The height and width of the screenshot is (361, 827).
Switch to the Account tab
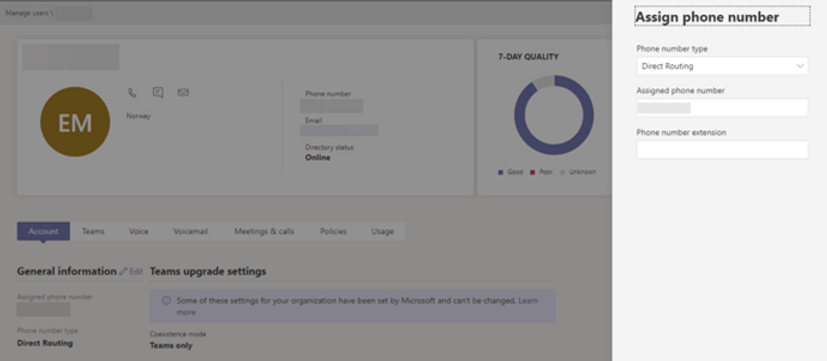pos(43,231)
